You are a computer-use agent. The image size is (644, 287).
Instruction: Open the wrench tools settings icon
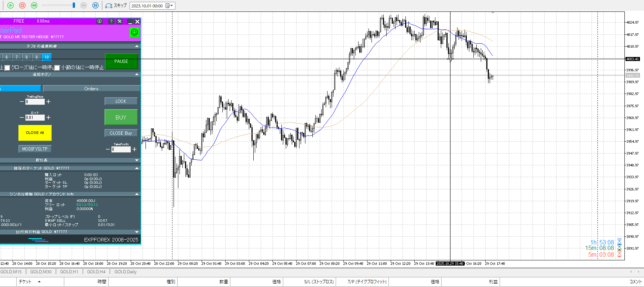pyautogui.click(x=120, y=21)
